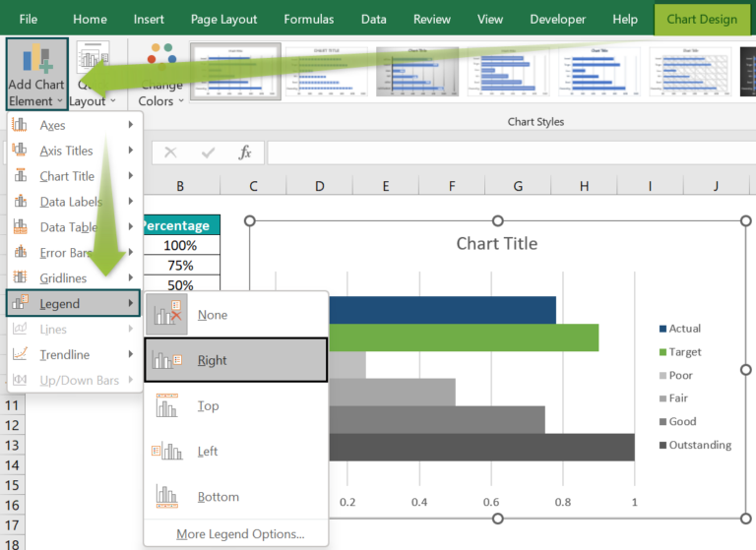Pick the Left legend position icon
The width and height of the screenshot is (756, 550).
click(166, 451)
